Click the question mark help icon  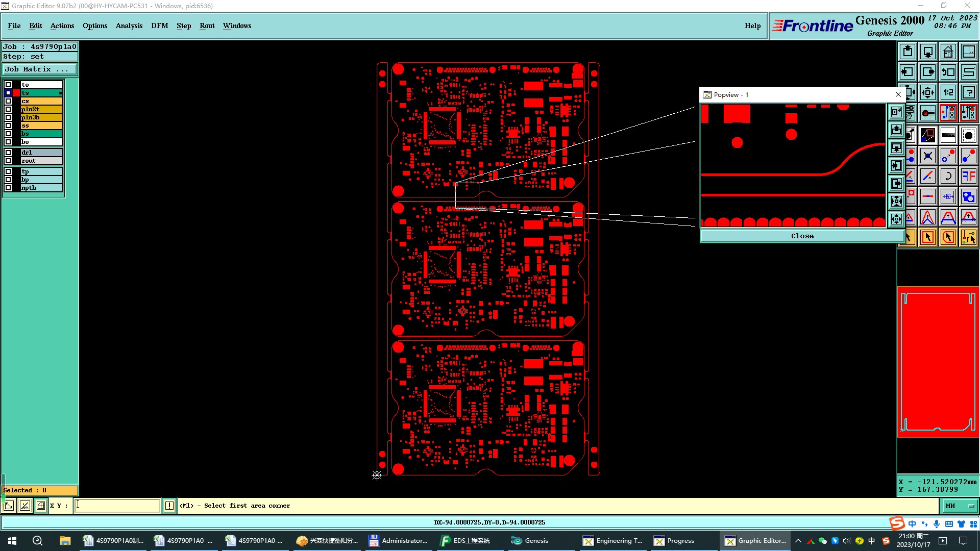point(968,92)
